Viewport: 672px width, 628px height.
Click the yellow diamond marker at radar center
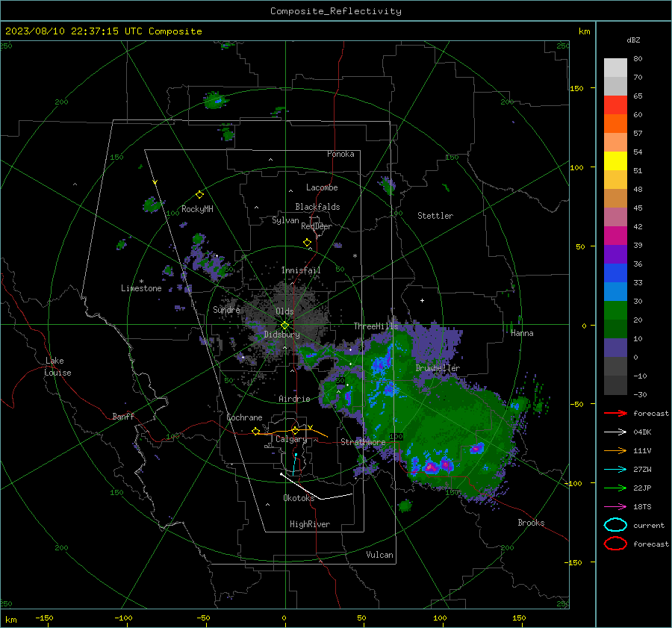[x=284, y=326]
